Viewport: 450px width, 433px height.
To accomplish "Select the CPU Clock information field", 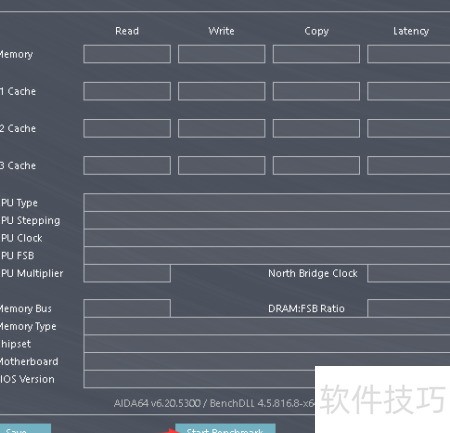I will [267, 238].
